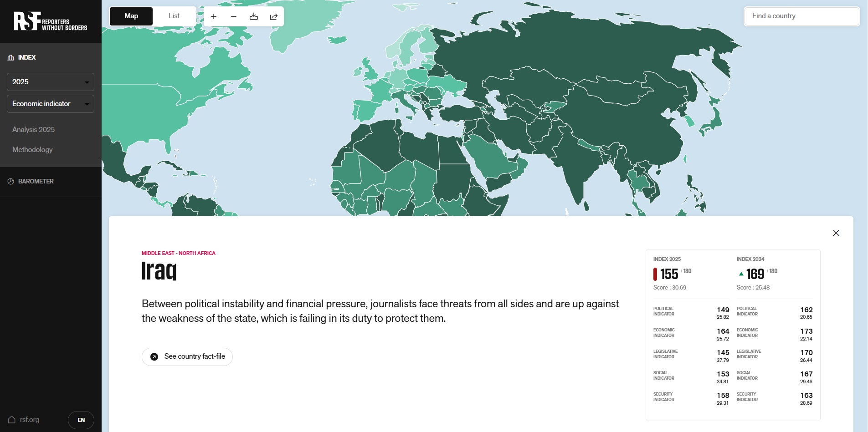
Task: Zoom in the map with plus icon
Action: tap(214, 16)
